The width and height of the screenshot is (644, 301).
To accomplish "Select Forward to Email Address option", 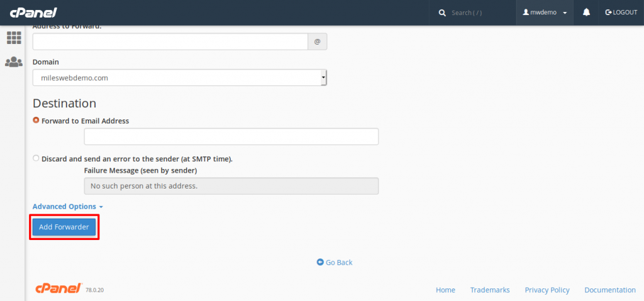I will pos(36,121).
